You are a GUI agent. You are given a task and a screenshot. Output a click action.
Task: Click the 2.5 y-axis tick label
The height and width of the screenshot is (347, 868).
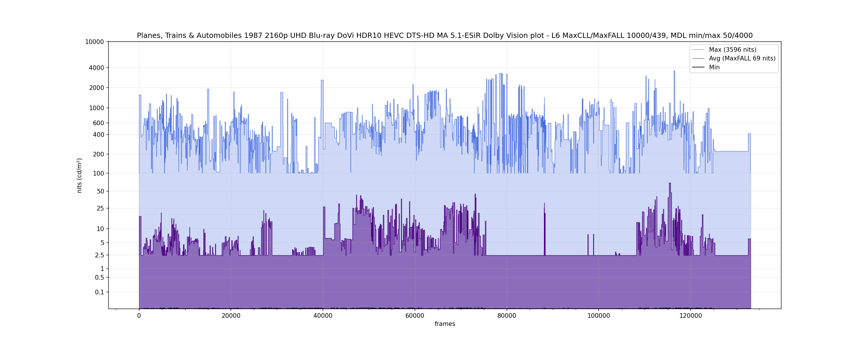(x=100, y=255)
